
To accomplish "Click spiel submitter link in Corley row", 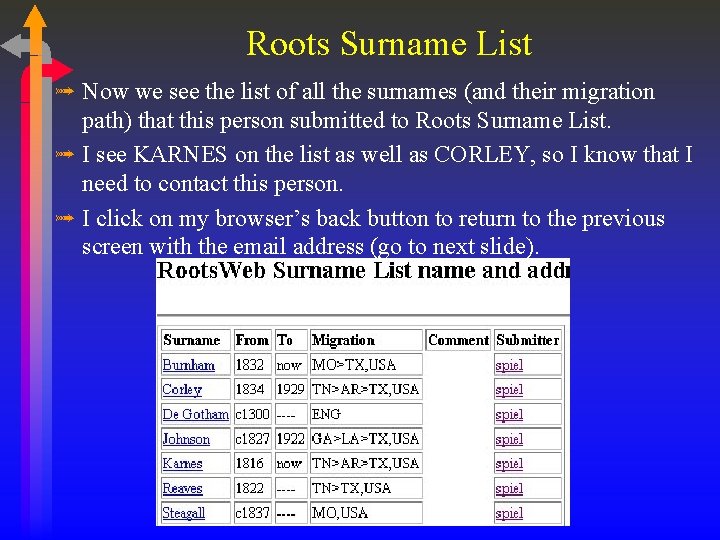I will pos(509,389).
